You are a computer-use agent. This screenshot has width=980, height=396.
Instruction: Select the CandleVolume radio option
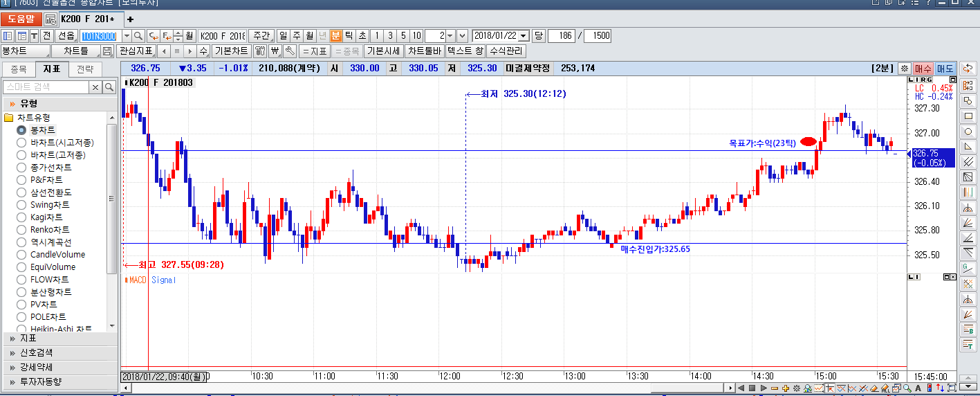click(21, 255)
